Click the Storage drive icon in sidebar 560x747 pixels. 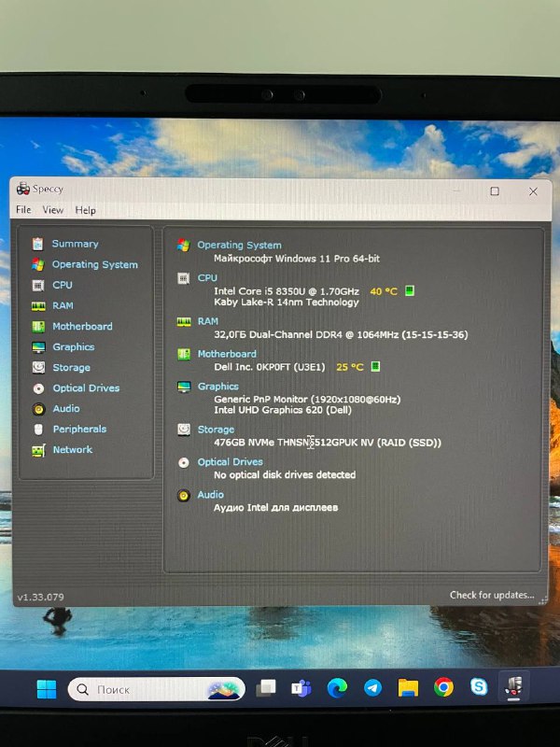[38, 367]
